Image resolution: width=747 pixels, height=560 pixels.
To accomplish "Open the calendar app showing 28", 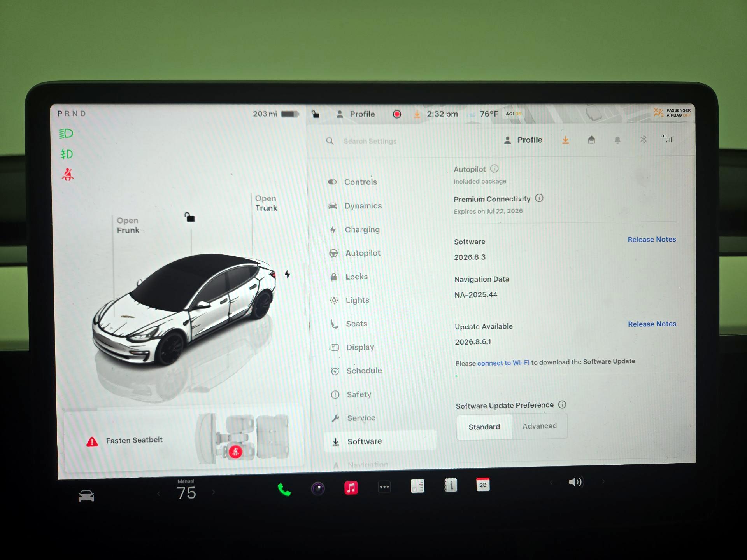I will click(x=483, y=484).
